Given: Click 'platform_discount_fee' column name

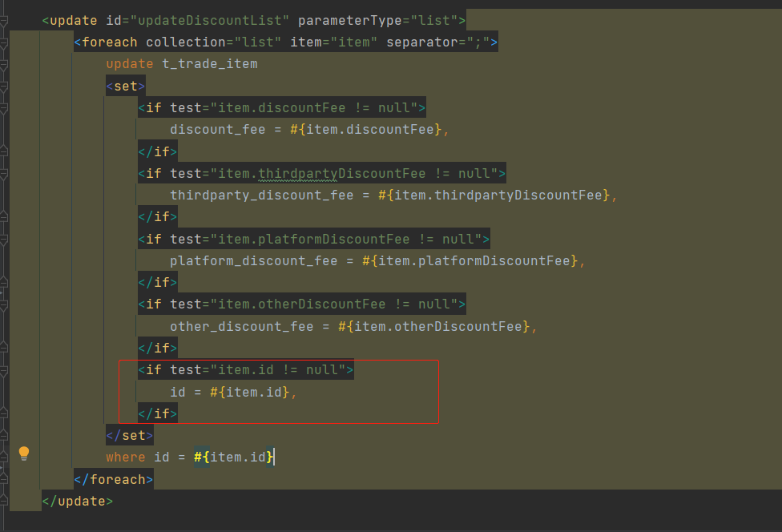Looking at the screenshot, I should (x=254, y=260).
